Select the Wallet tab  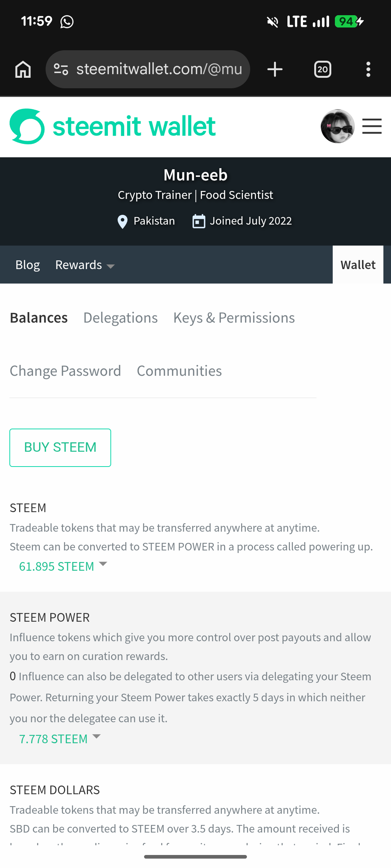[358, 265]
